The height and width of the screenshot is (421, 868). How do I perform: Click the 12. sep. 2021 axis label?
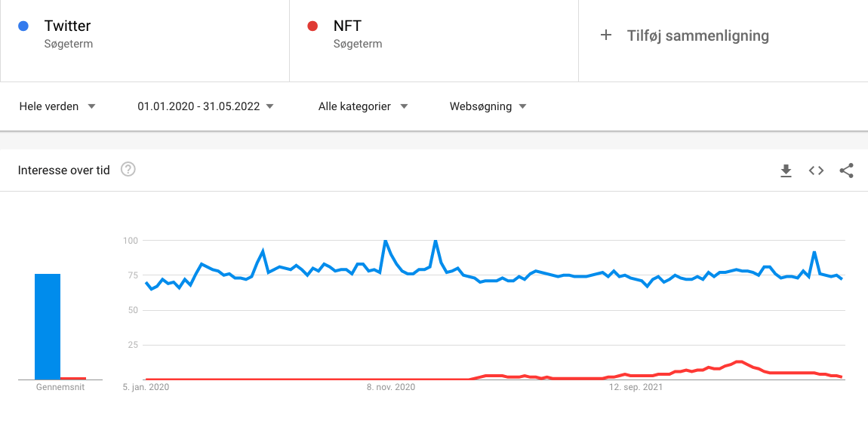coord(636,388)
